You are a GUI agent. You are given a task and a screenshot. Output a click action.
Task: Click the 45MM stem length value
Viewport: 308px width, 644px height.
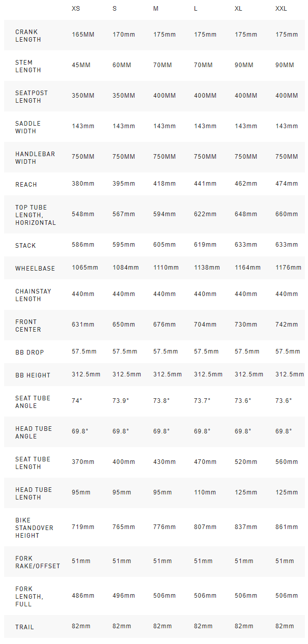click(x=81, y=65)
